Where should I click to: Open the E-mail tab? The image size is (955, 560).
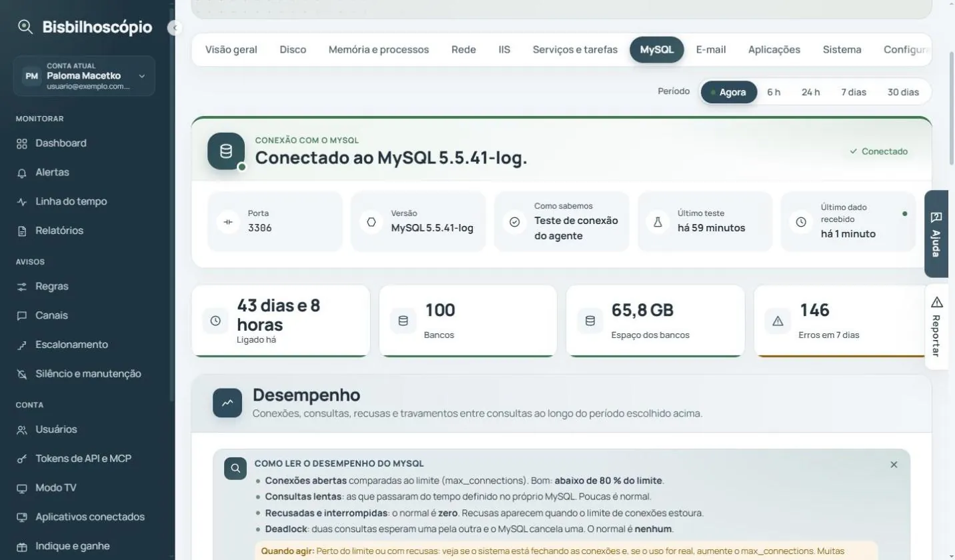711,49
